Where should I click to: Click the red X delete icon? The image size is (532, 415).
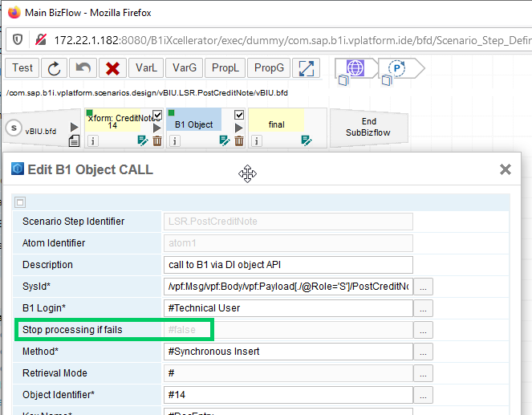point(112,68)
